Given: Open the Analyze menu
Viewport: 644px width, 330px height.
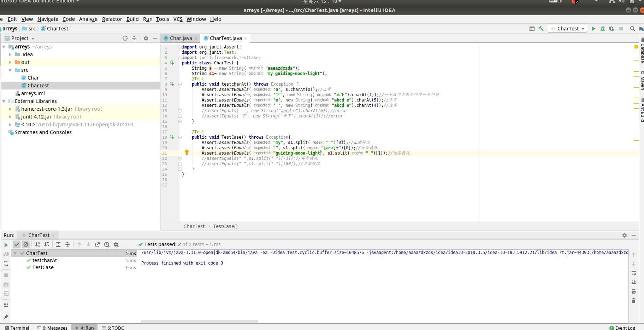Looking at the screenshot, I should click(x=88, y=19).
